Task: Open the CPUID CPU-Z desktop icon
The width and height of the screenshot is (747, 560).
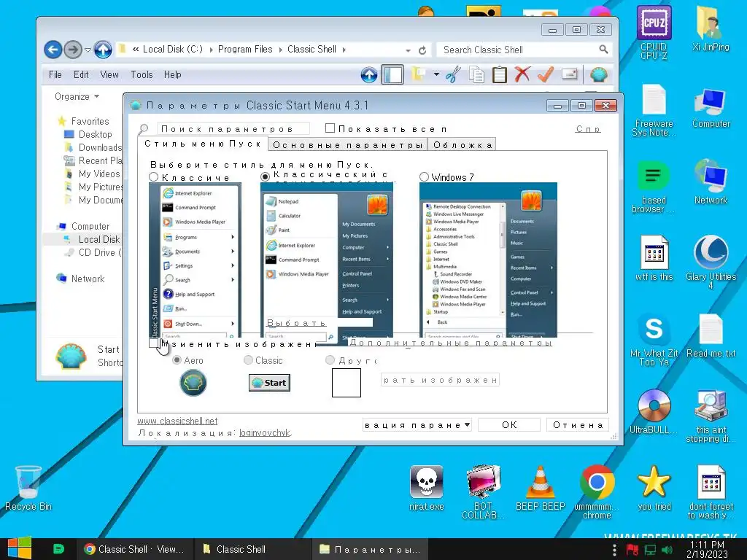Action: (654, 32)
